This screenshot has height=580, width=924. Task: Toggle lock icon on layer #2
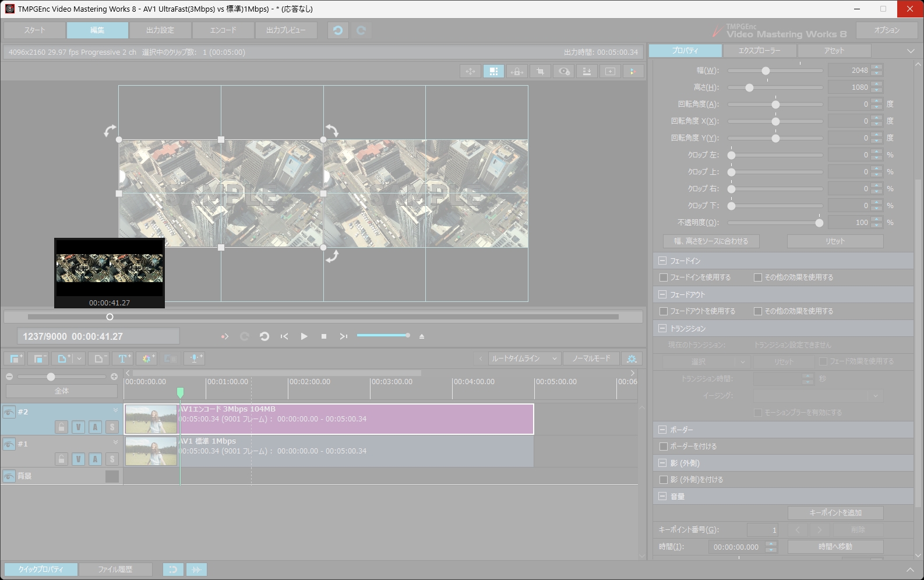pos(61,427)
